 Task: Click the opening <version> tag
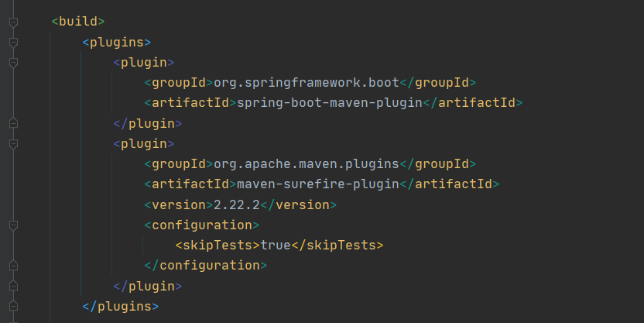point(179,204)
